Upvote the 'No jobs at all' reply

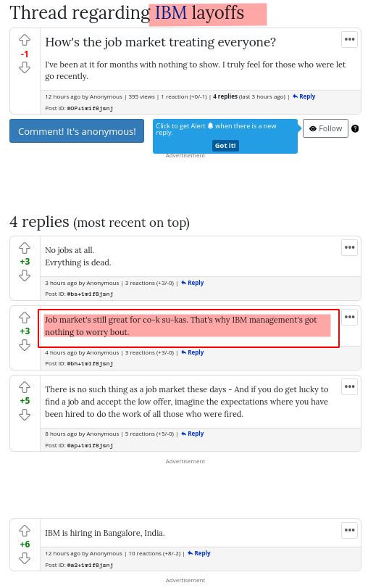25,248
